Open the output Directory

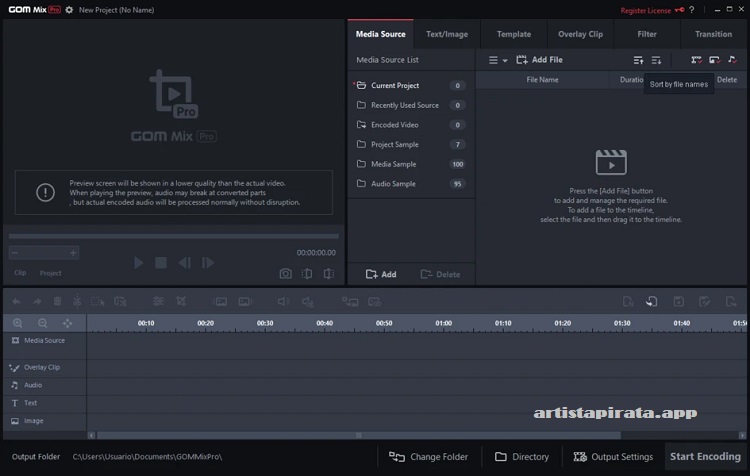click(x=522, y=457)
